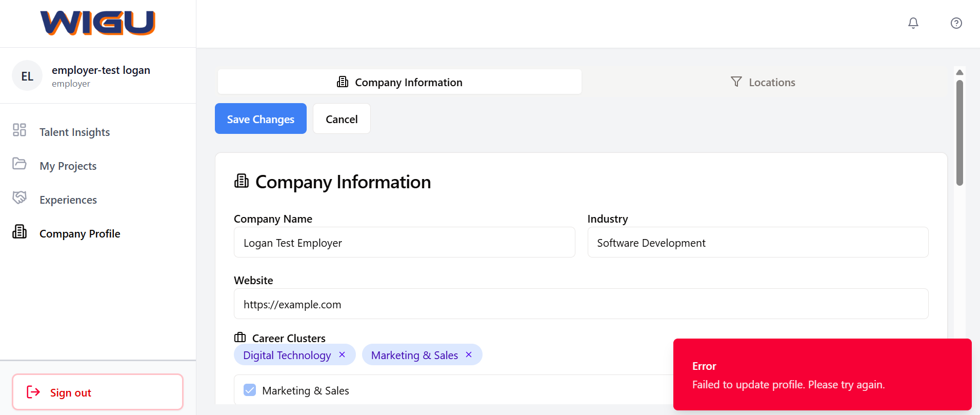Open the help question mark icon
Image resolution: width=980 pixels, height=415 pixels.
[x=956, y=23]
